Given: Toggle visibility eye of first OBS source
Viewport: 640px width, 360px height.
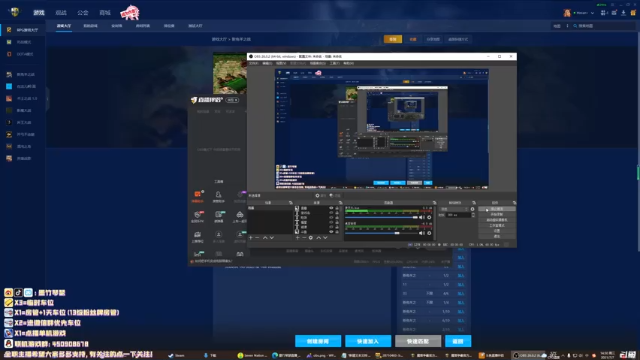Looking at the screenshot, I should pyautogui.click(x=331, y=208).
